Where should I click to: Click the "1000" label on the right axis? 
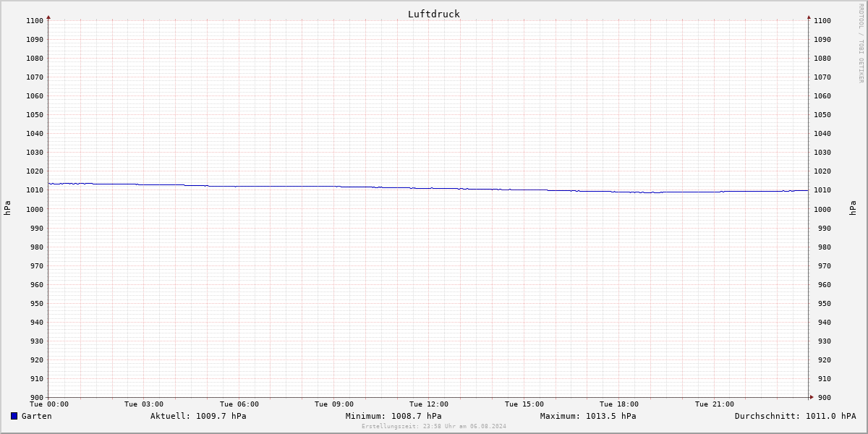pos(822,209)
